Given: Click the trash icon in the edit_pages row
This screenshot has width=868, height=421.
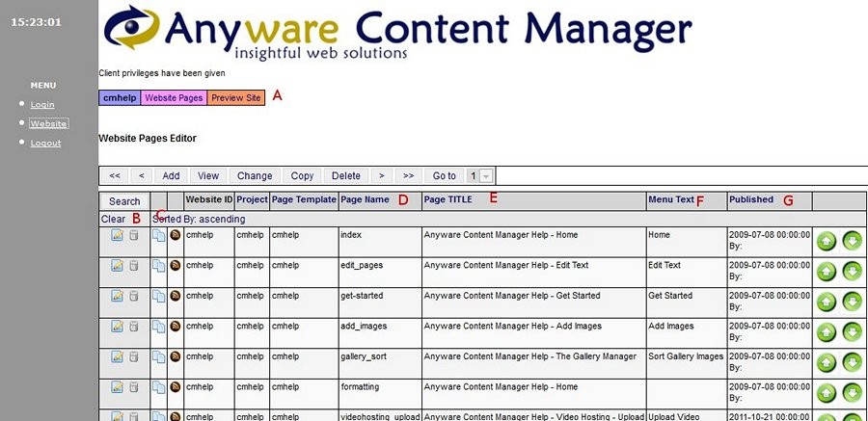Looking at the screenshot, I should tap(133, 266).
